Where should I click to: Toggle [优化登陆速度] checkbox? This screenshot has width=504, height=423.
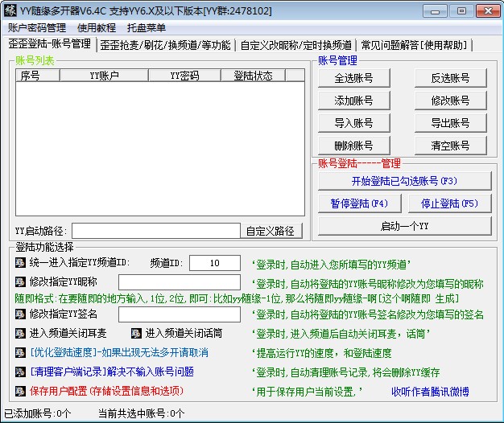pos(20,353)
